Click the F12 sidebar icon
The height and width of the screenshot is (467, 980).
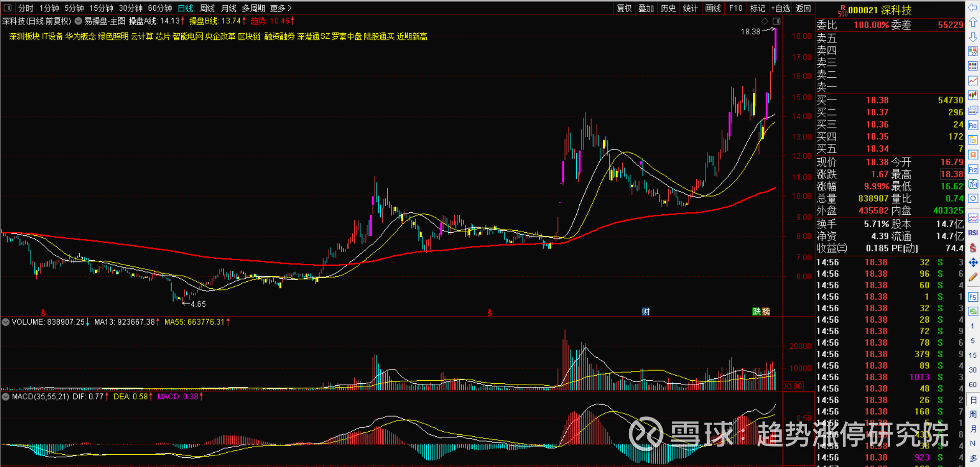point(973,169)
